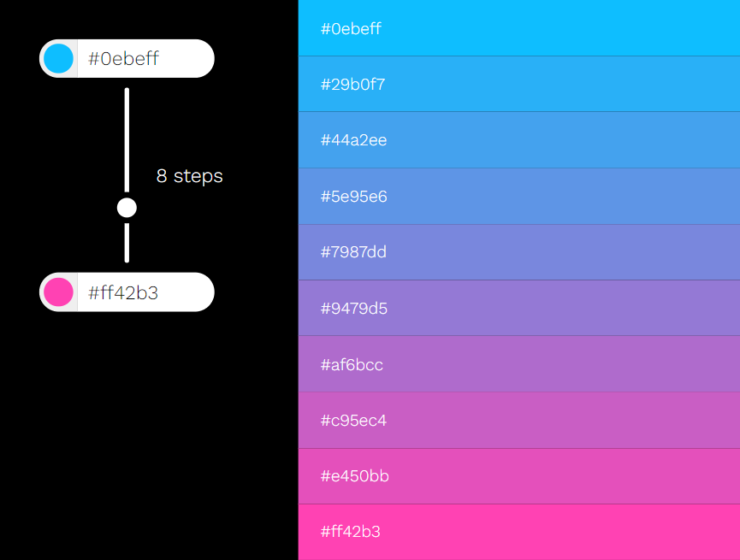Select the #9479d5 gradient swatch row

click(519, 308)
